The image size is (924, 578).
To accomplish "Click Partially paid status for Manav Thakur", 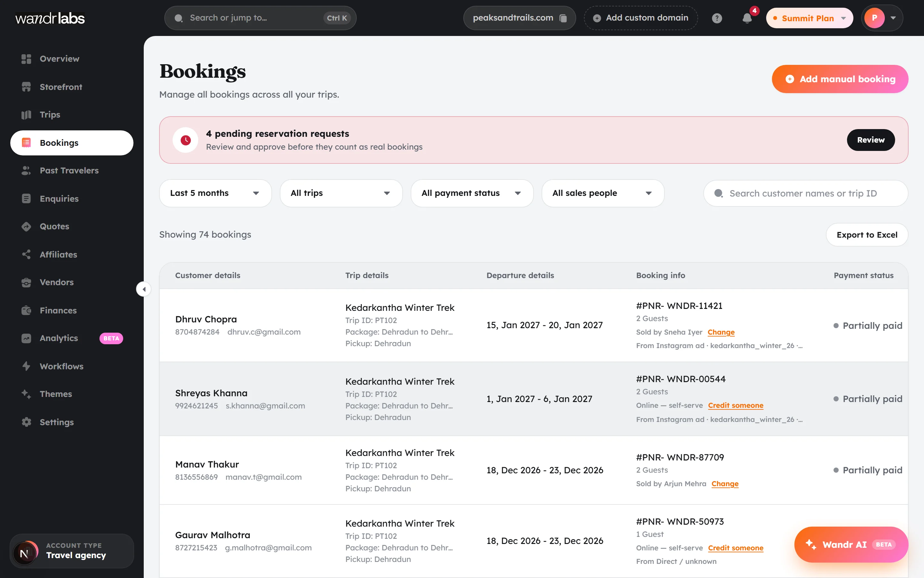I will click(868, 470).
